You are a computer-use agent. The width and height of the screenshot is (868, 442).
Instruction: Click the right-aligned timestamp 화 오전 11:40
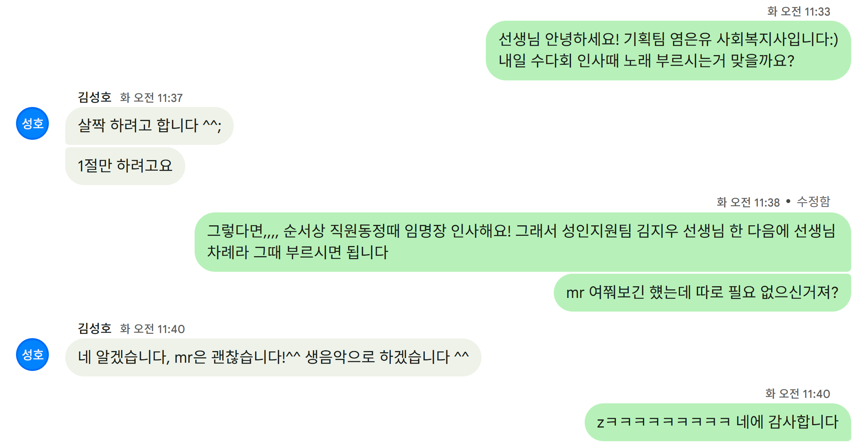pyautogui.click(x=798, y=393)
